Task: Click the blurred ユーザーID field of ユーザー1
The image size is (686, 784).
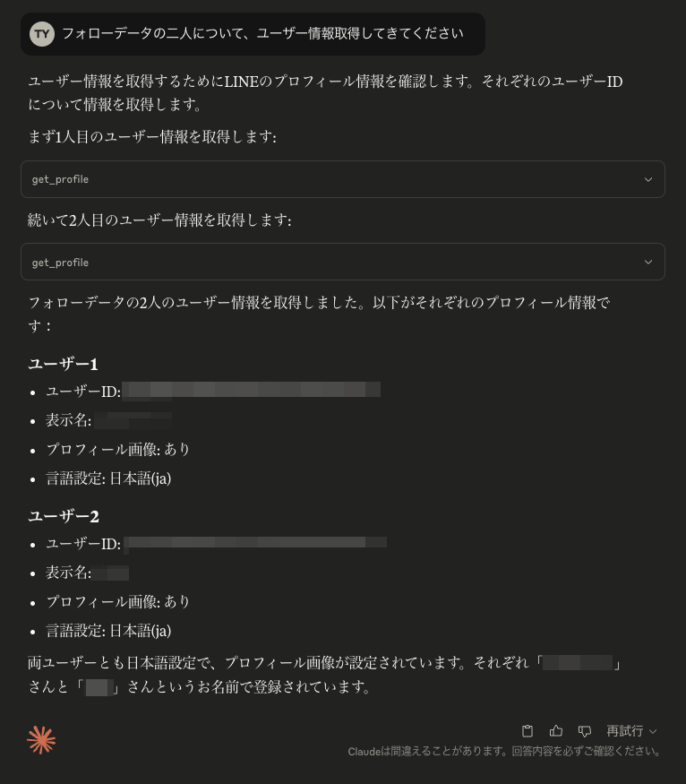Action: tap(253, 390)
